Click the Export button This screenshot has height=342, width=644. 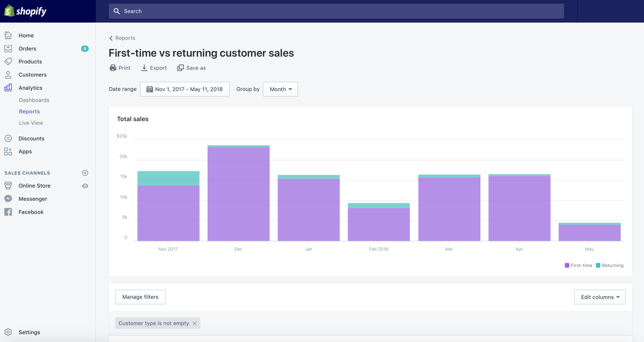point(153,68)
